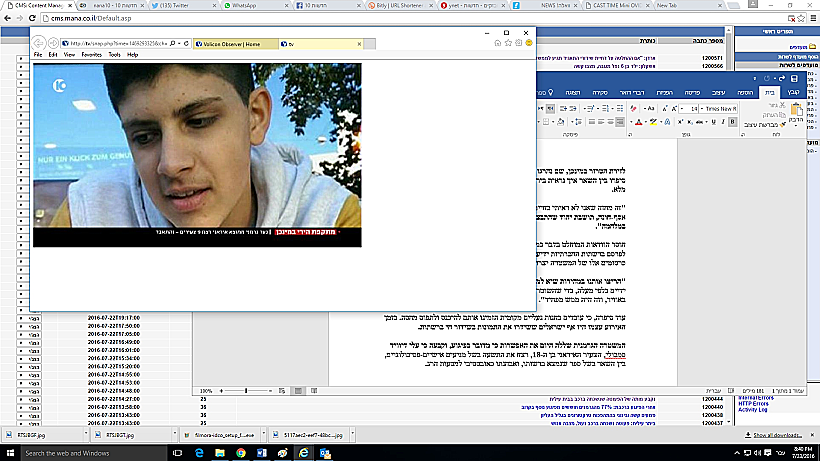820x461 pixels.
Task: Click the Shading paint bucket in Word
Action: [560, 122]
